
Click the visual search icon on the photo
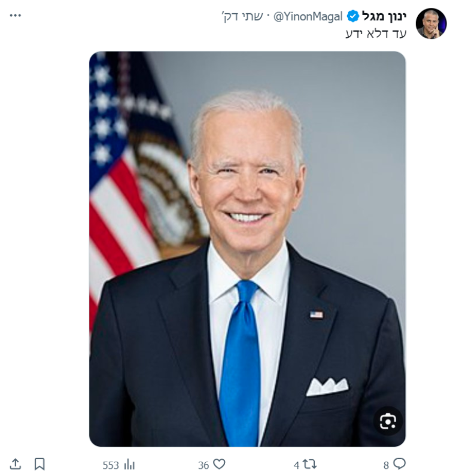[388, 422]
